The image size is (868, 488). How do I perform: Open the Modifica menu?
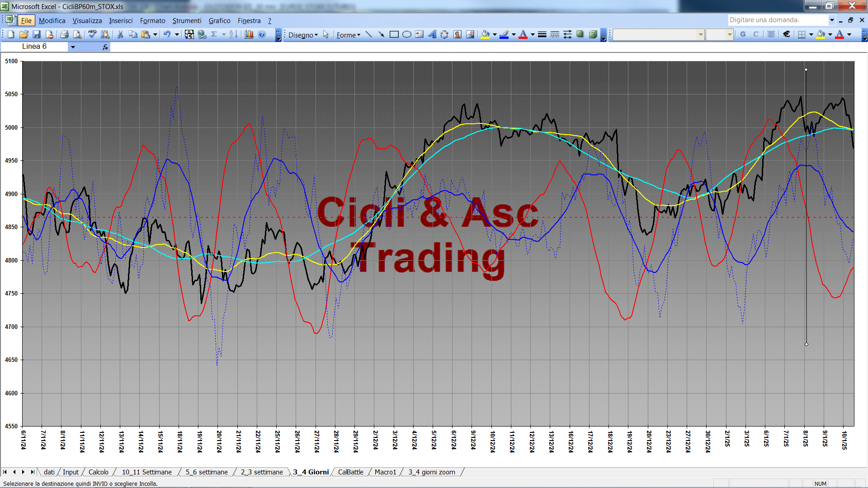point(52,20)
